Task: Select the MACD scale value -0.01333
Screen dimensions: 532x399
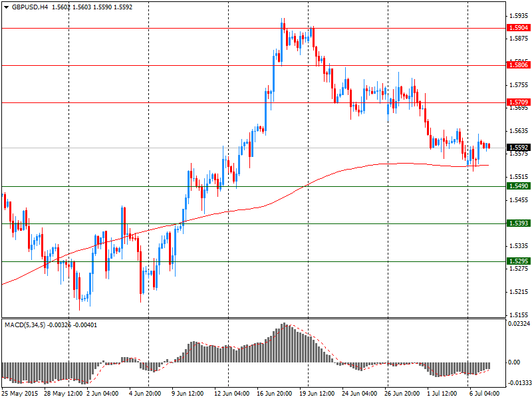Action: (519, 383)
